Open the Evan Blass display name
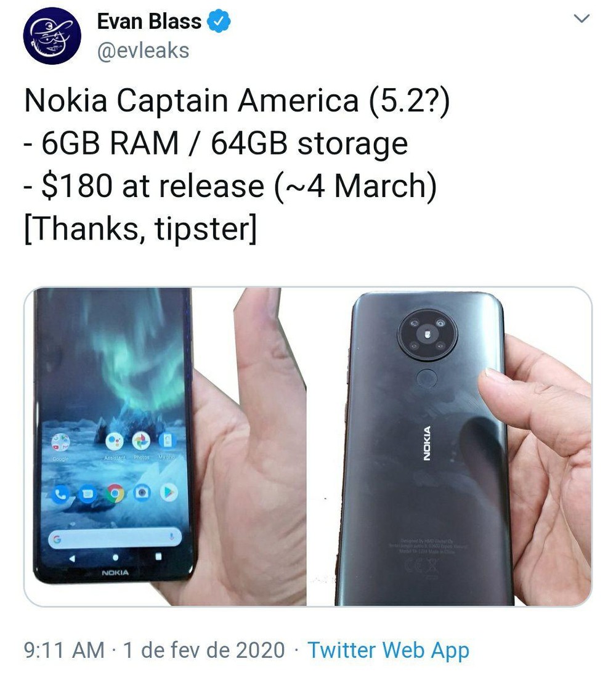Screen dimensions: 616x675 (x=149, y=22)
